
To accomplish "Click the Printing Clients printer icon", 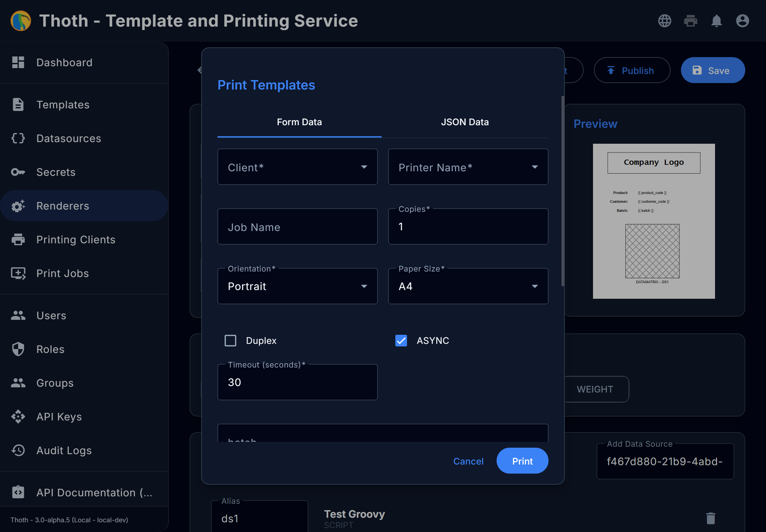I will coord(18,239).
